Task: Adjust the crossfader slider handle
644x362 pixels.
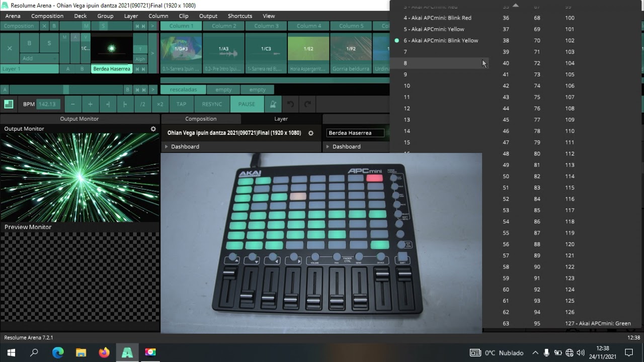Action: point(66,89)
